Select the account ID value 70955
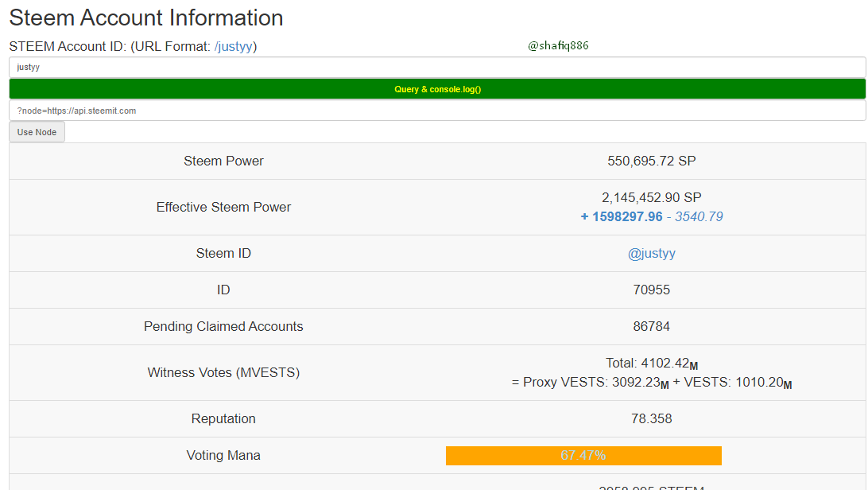The width and height of the screenshot is (868, 490). tap(652, 290)
